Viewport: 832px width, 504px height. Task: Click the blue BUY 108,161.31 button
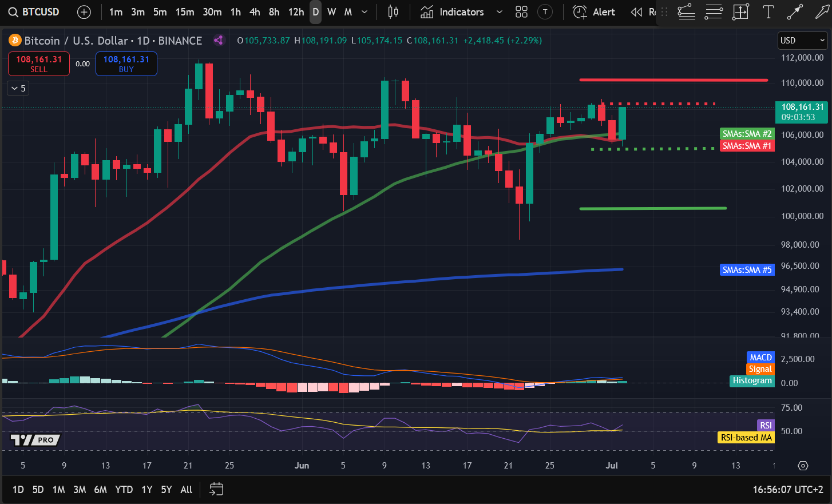[126, 64]
